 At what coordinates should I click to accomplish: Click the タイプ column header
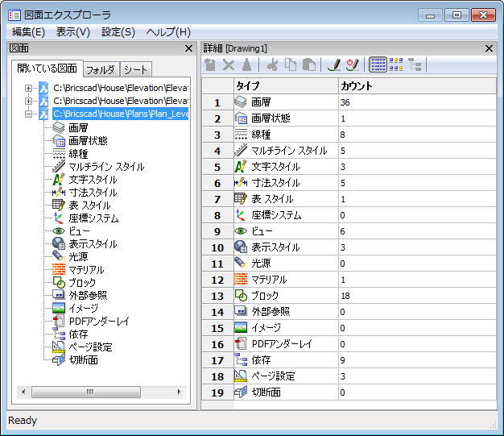286,86
